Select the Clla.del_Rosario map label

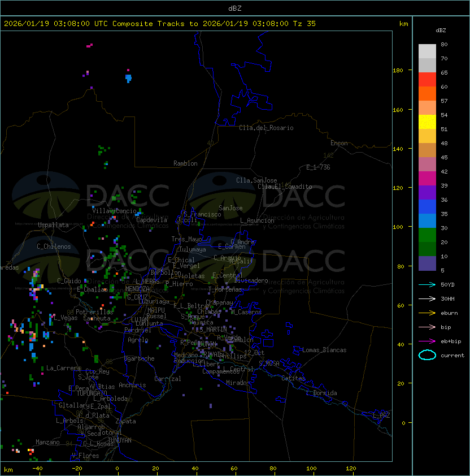pos(266,128)
